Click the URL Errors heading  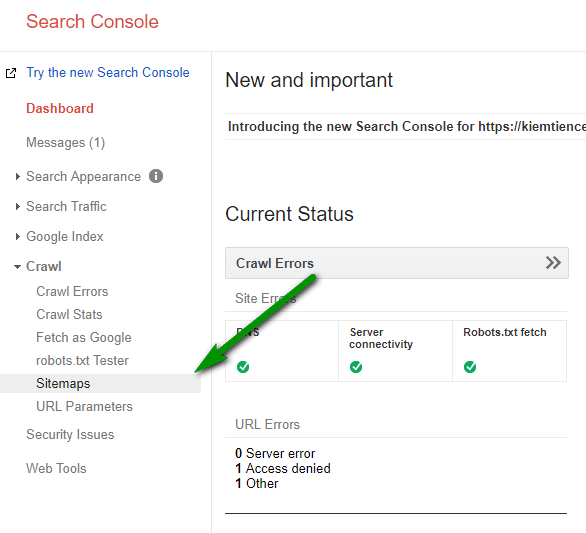(x=268, y=425)
